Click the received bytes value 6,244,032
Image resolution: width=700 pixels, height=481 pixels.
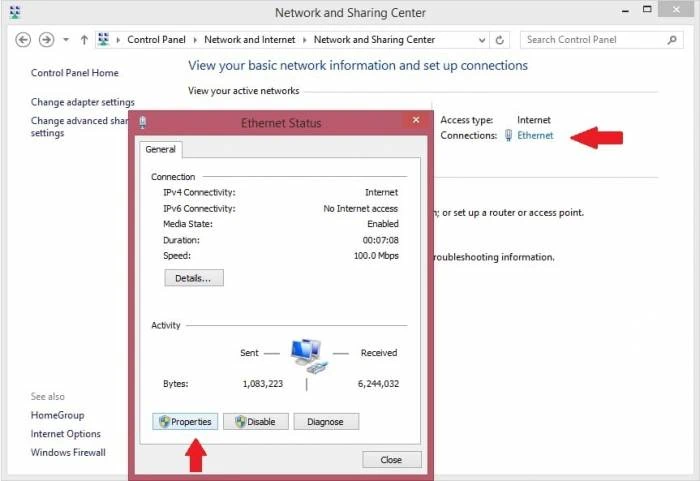(378, 384)
